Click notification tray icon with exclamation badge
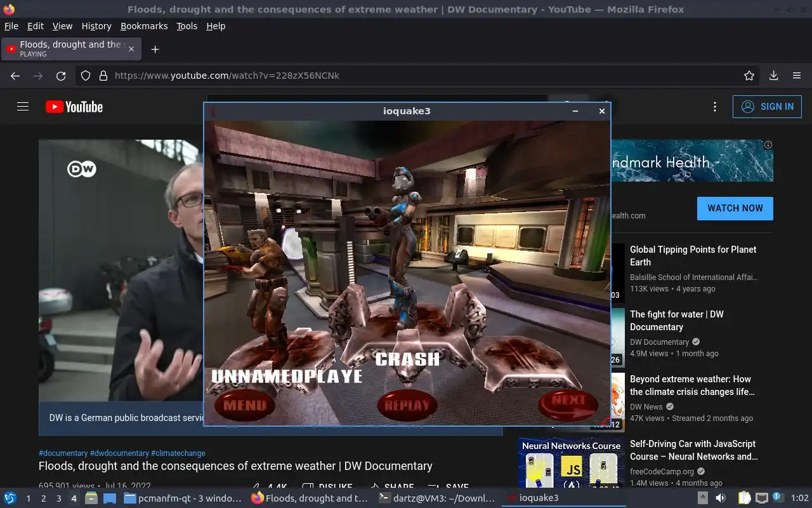Image resolution: width=812 pixels, height=508 pixels. coord(778,498)
